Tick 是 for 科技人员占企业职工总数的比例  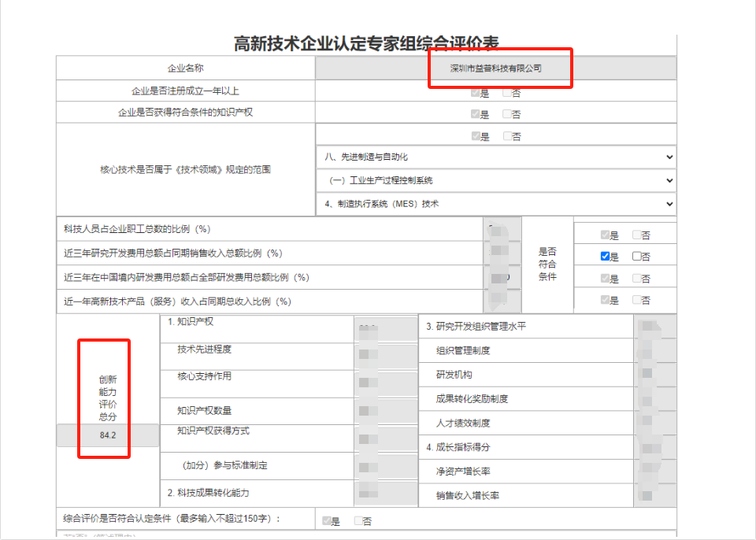coord(605,235)
